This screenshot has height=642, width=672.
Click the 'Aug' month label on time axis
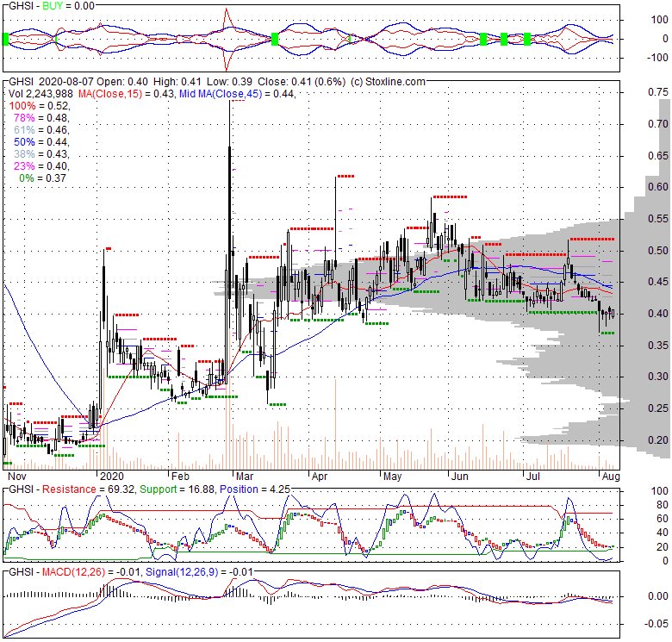[x=611, y=477]
